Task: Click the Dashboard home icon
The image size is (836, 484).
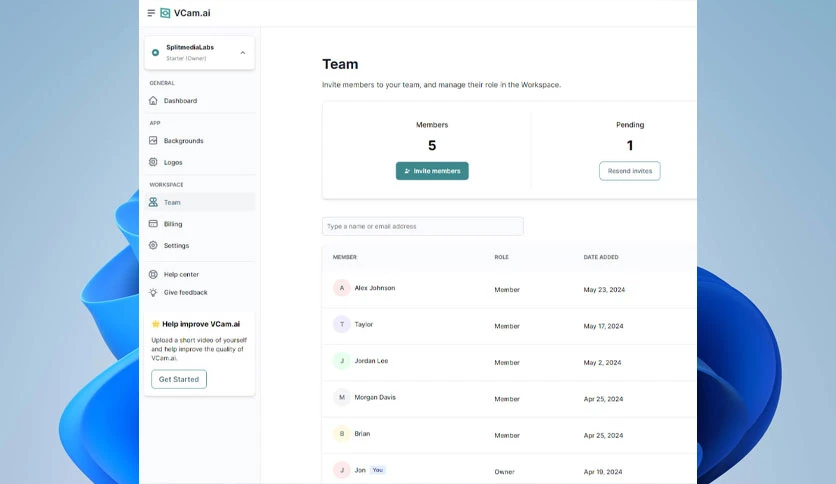Action: click(153, 100)
